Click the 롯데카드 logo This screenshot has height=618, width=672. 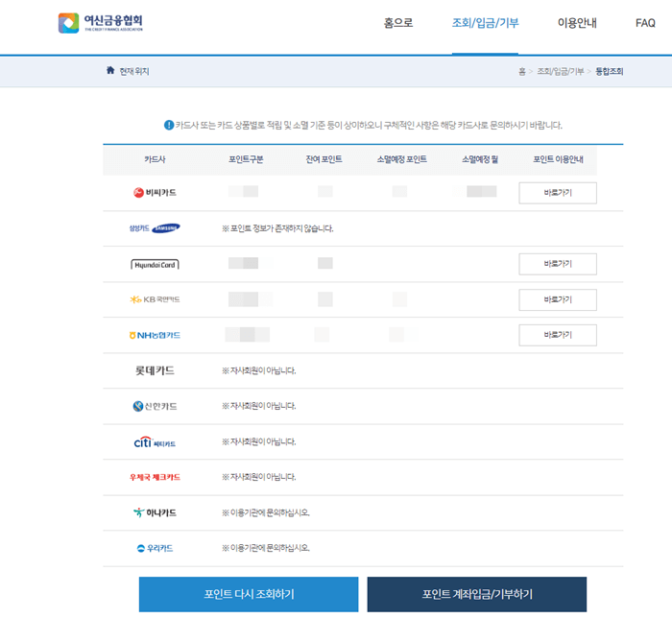[x=155, y=370]
